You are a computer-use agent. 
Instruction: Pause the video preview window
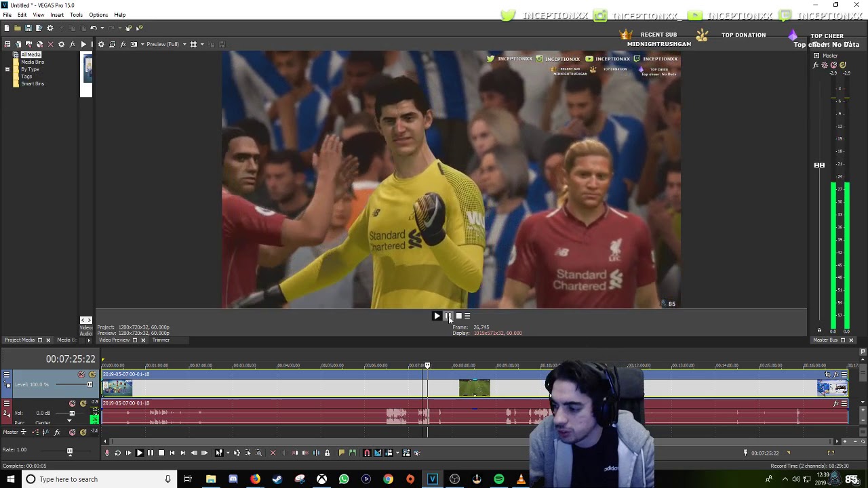[x=448, y=316]
